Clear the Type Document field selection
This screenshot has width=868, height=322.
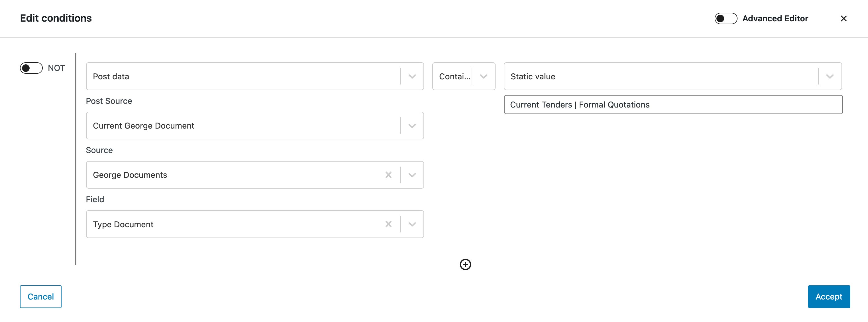tap(388, 224)
